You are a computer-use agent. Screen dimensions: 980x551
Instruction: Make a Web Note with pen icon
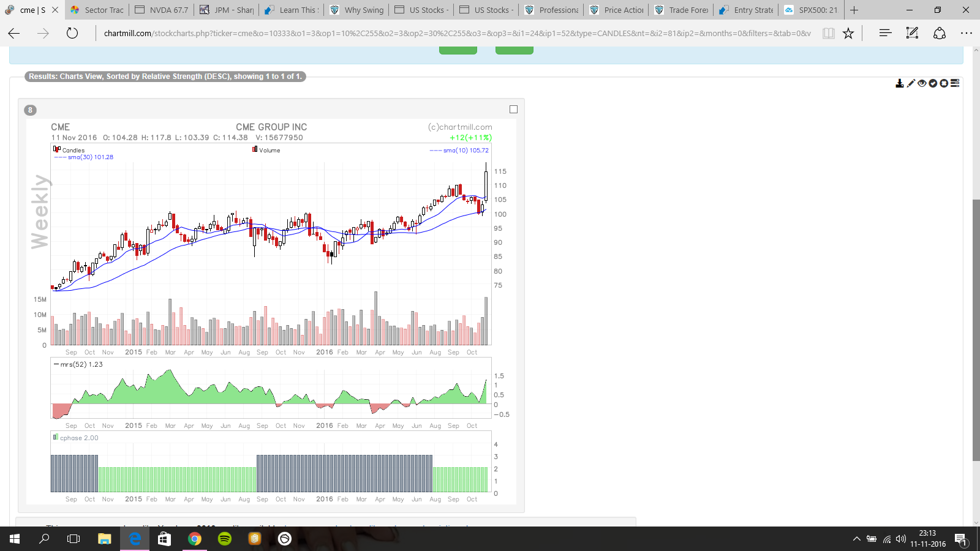[x=912, y=34]
